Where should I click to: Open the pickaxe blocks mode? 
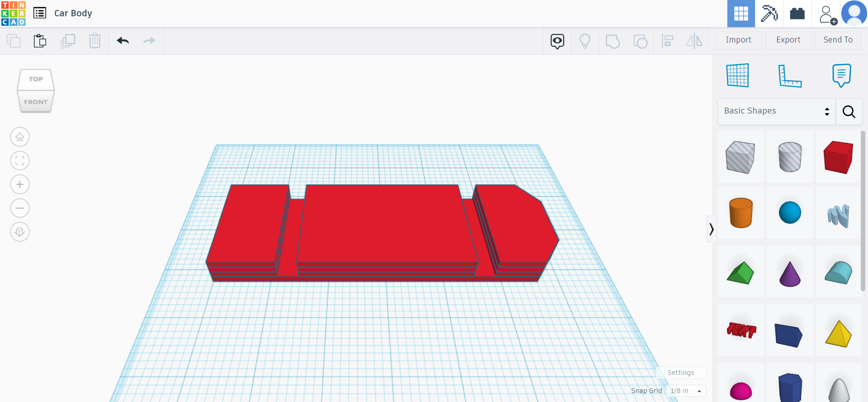point(769,14)
